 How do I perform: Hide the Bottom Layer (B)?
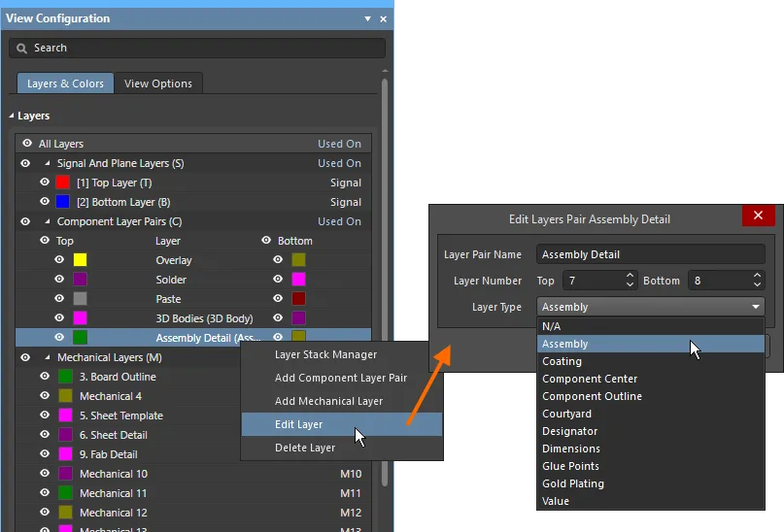pyautogui.click(x=45, y=201)
